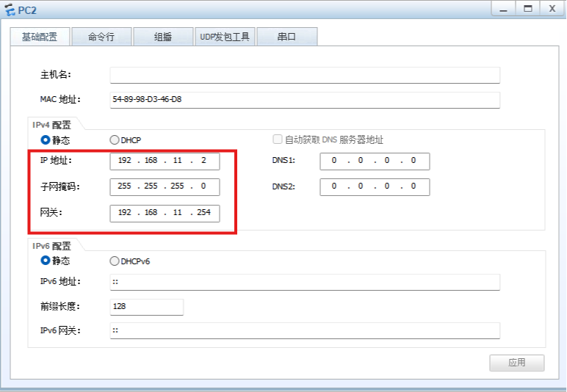Viewport: 567px width, 392px height.
Task: Click into the 主机名 input field
Action: [305, 75]
